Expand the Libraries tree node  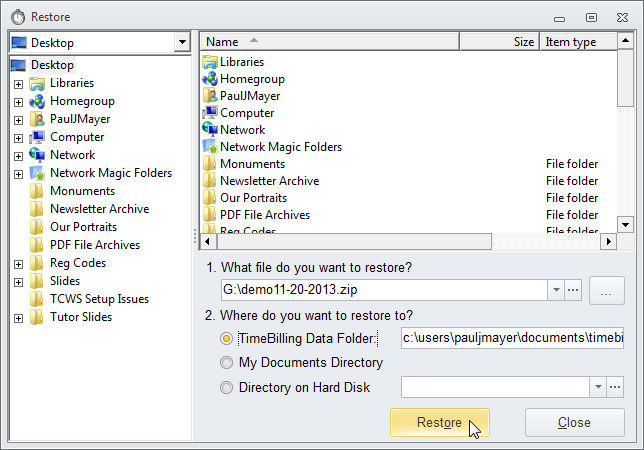(x=18, y=84)
